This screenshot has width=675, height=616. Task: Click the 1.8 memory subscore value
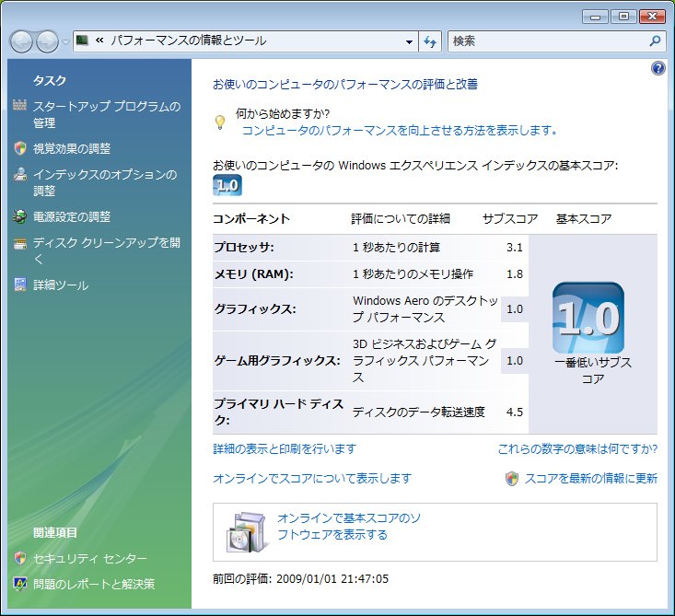[515, 273]
